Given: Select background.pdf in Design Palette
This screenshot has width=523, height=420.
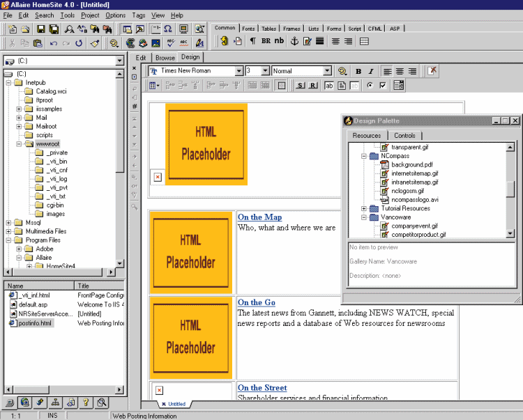Looking at the screenshot, I should click(412, 164).
